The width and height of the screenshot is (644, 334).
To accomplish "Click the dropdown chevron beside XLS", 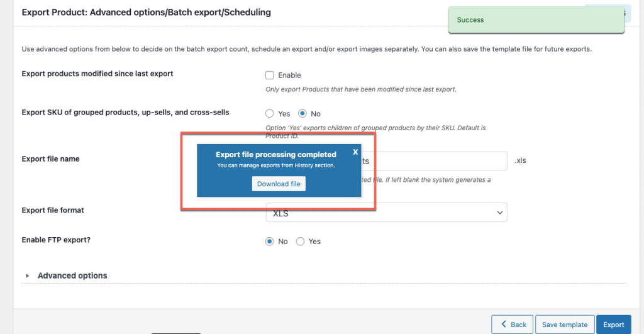I will pyautogui.click(x=499, y=213).
